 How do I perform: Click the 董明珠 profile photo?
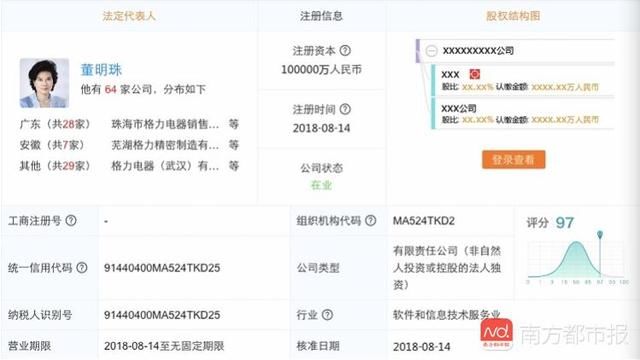coord(44,83)
